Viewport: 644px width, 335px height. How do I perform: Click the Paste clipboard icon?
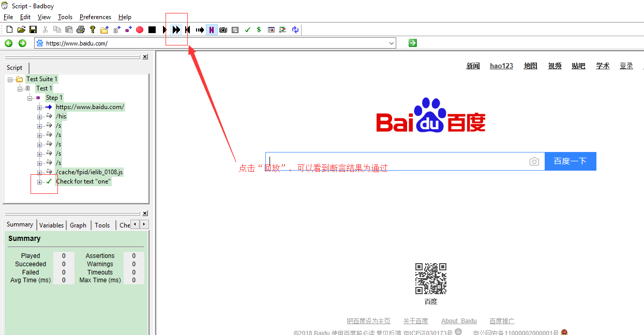point(69,29)
